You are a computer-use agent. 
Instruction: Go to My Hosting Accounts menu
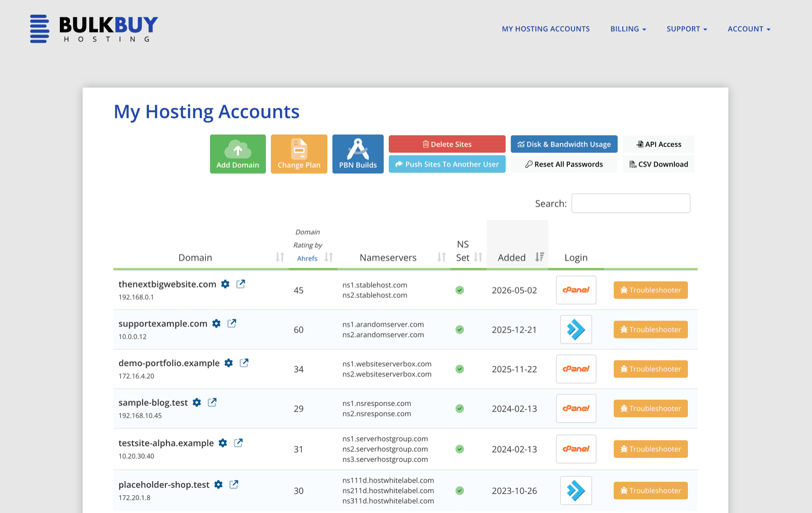pos(546,29)
